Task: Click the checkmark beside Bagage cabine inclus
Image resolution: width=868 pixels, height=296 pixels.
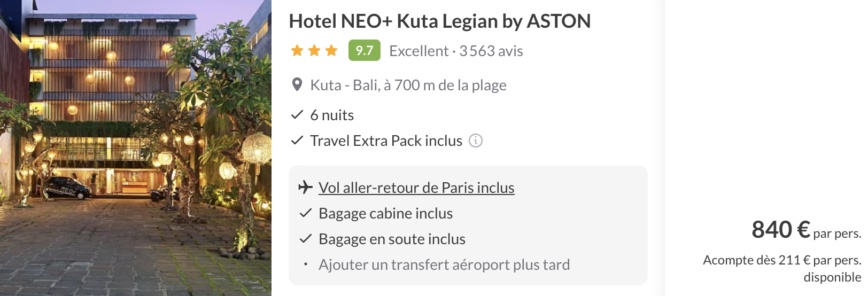Action: click(306, 213)
